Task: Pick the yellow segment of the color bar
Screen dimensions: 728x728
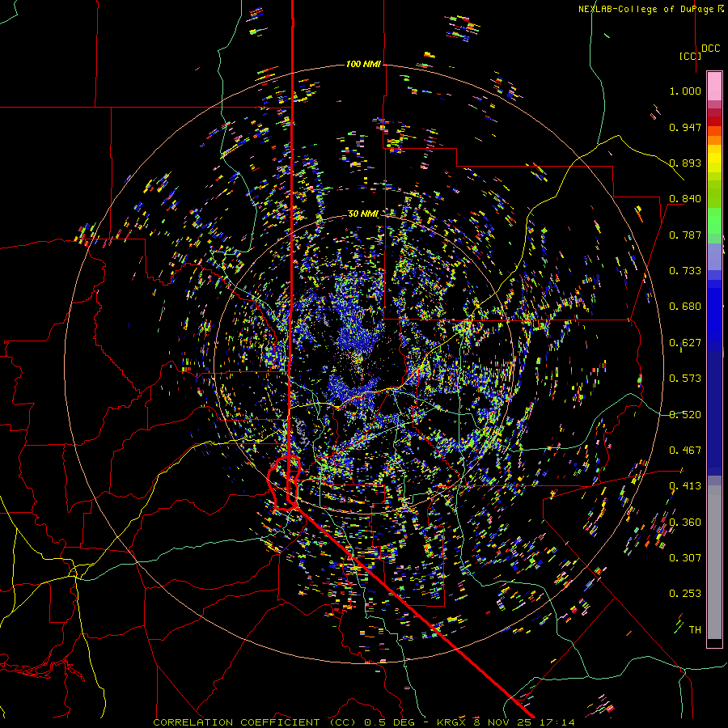Action: 714,159
